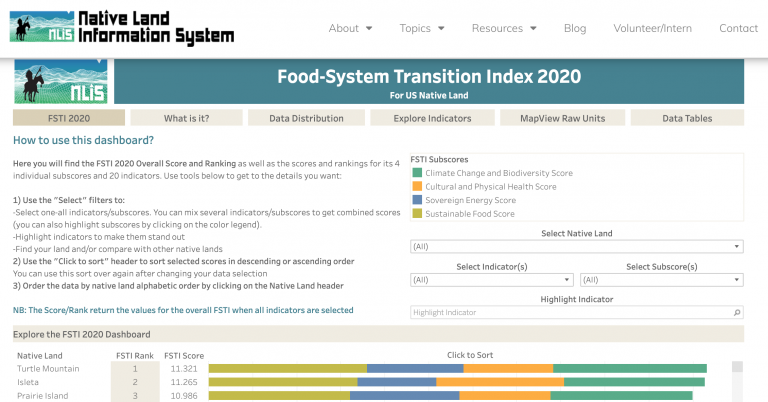Open the Select Indicator(s) dropdown

pos(491,280)
